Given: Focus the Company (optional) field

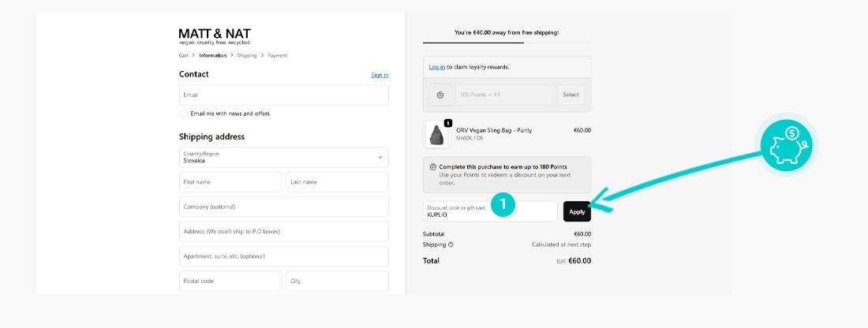Looking at the screenshot, I should pos(284,207).
